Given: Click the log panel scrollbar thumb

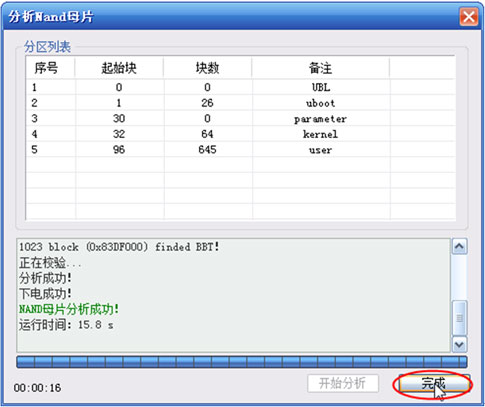Looking at the screenshot, I should coord(459,318).
